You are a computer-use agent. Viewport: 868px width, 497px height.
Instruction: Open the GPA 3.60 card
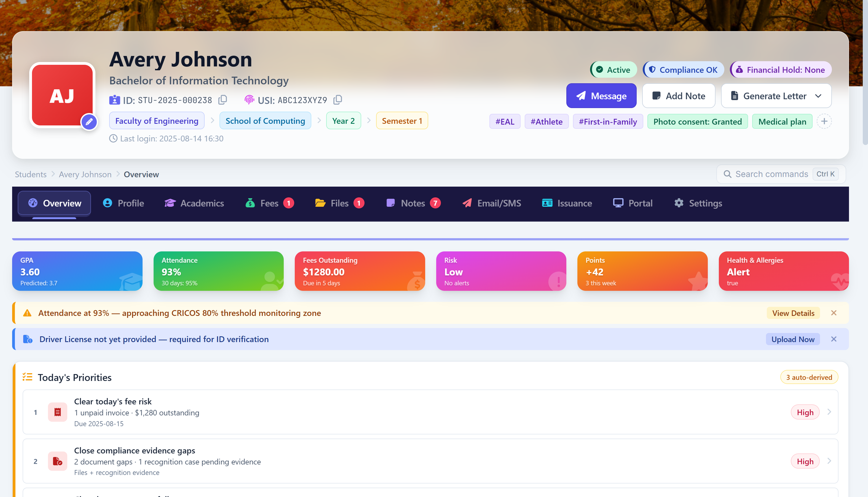(x=77, y=271)
